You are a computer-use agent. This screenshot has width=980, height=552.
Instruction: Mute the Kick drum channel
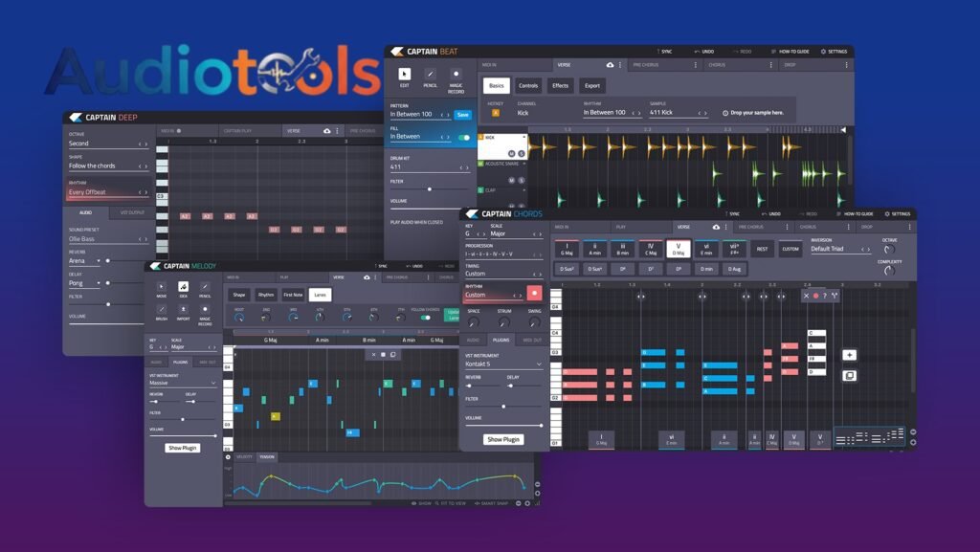pos(511,153)
